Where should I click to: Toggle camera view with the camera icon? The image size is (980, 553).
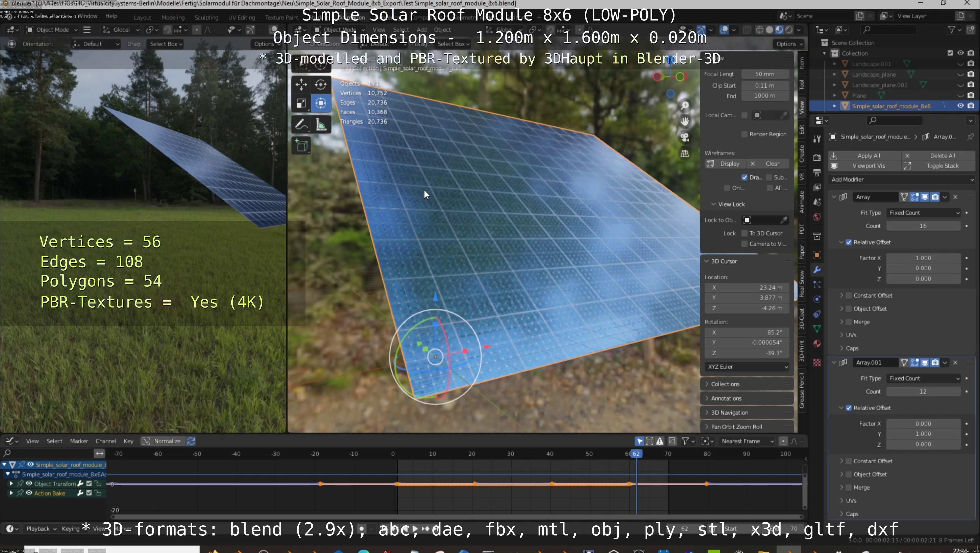pyautogui.click(x=685, y=137)
